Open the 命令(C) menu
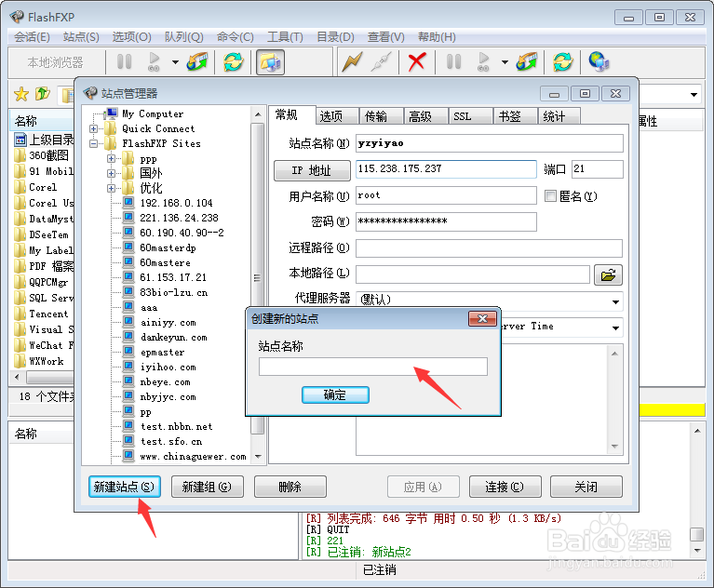The image size is (714, 588). pos(235,37)
